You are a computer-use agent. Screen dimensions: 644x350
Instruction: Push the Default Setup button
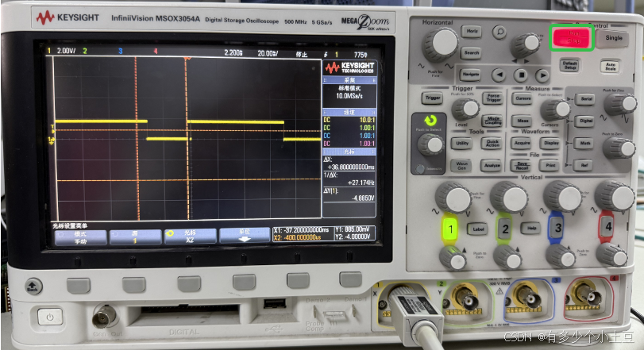[x=569, y=65]
